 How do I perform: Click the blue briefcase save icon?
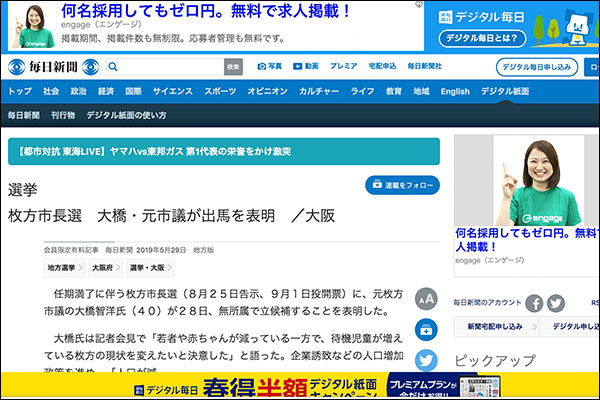click(426, 329)
